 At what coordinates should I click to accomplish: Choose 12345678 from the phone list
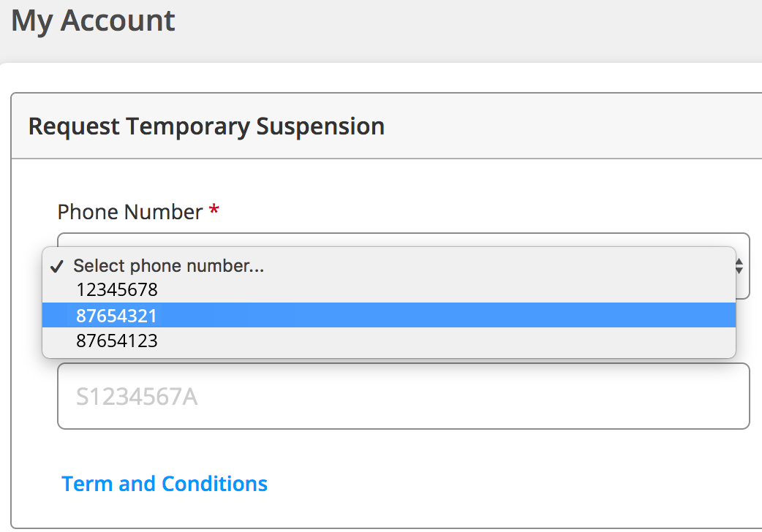pyautogui.click(x=117, y=290)
